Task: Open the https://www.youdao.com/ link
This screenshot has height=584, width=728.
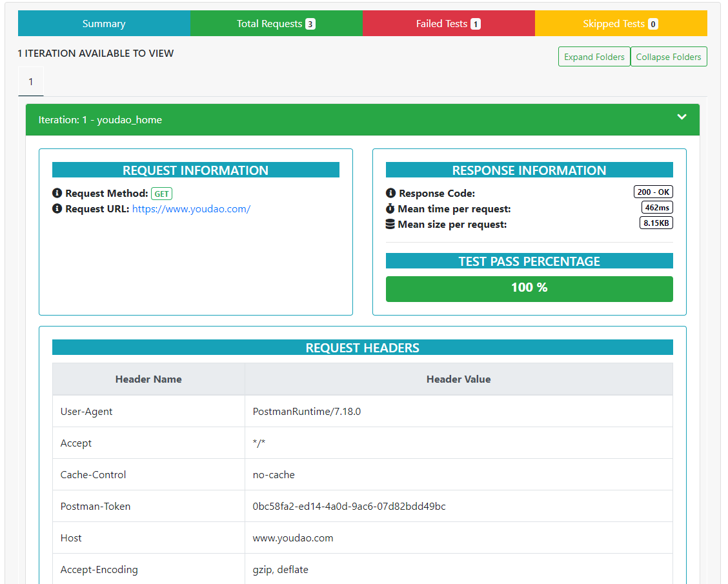Action: pos(191,209)
